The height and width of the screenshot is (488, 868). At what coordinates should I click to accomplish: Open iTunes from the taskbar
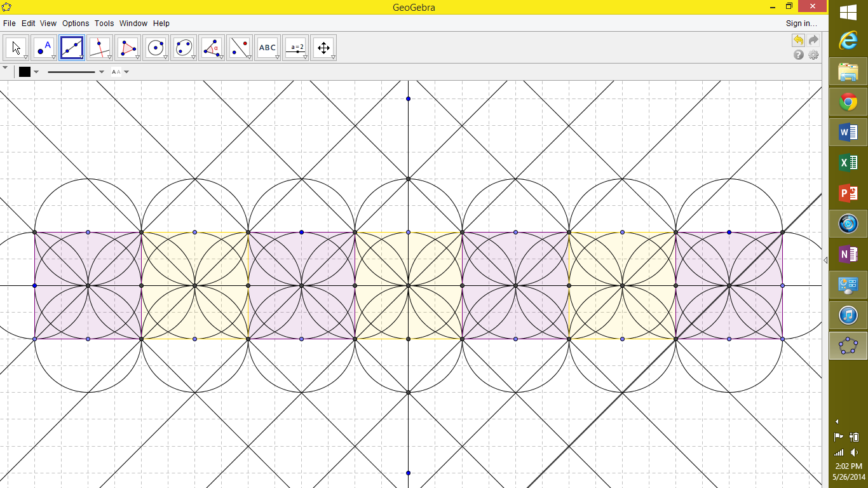848,315
